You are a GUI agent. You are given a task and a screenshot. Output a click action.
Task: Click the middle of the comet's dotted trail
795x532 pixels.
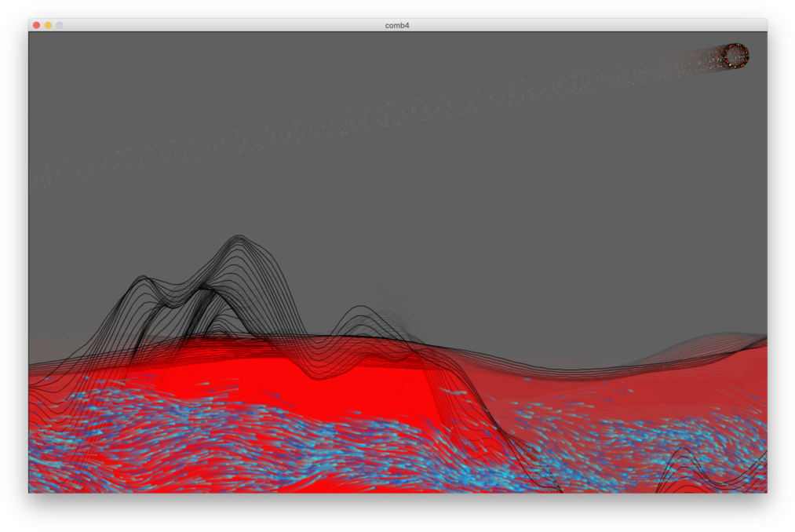click(392, 114)
